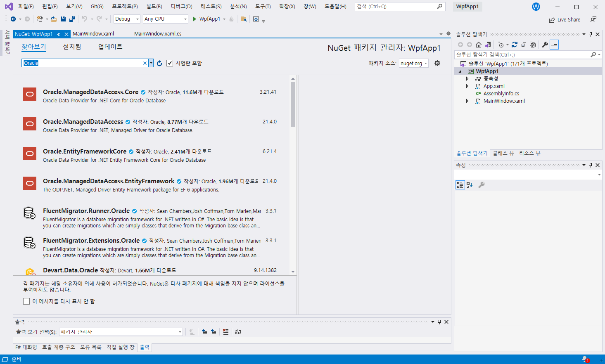Click the Find in Files folder icon
This screenshot has height=364, width=605.
click(244, 19)
